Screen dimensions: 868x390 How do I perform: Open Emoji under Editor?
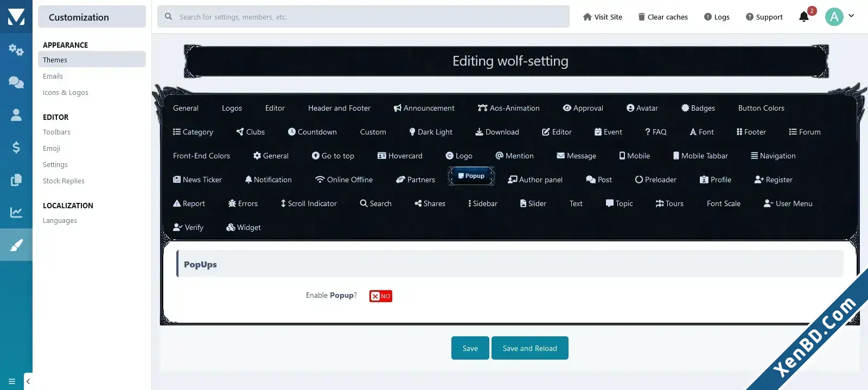coord(52,149)
